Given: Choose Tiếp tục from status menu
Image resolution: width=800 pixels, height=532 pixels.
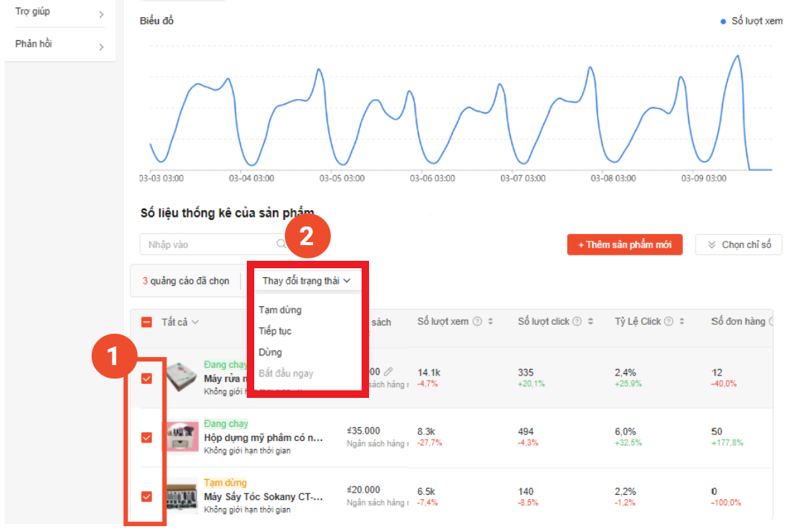Looking at the screenshot, I should [x=275, y=331].
